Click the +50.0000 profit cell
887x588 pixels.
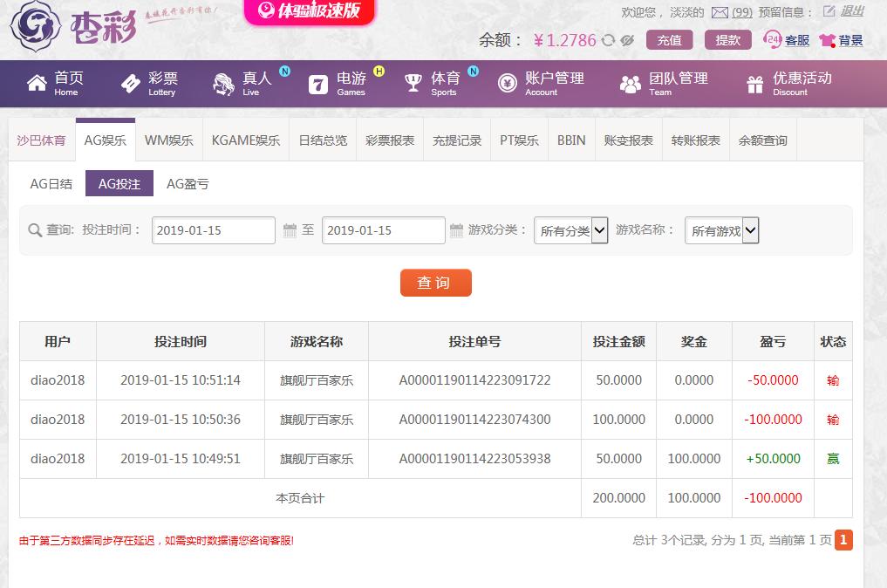point(774,458)
